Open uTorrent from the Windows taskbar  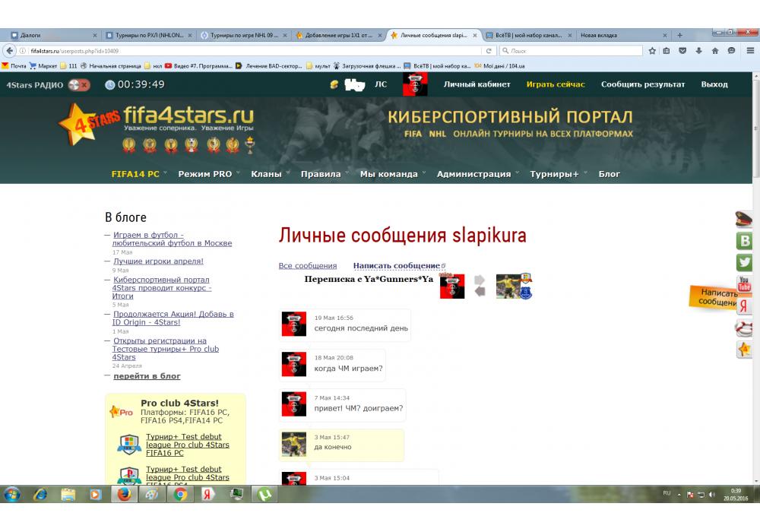(265, 494)
